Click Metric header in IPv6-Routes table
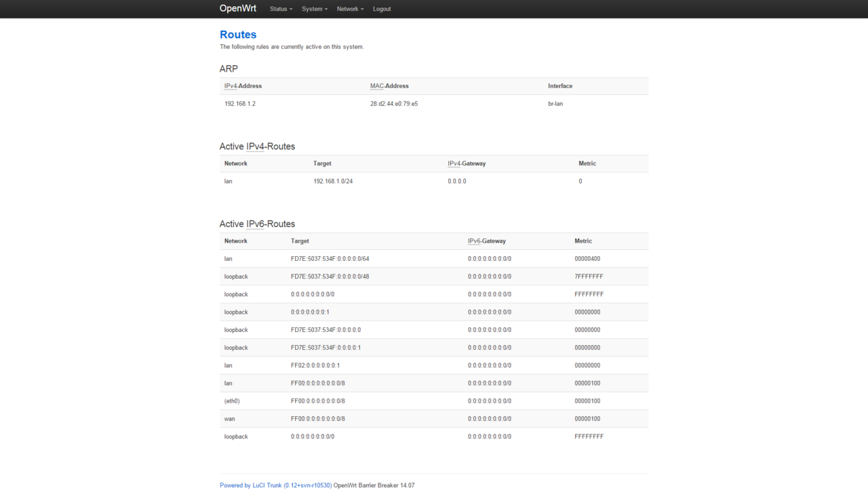868x492 pixels. click(583, 241)
